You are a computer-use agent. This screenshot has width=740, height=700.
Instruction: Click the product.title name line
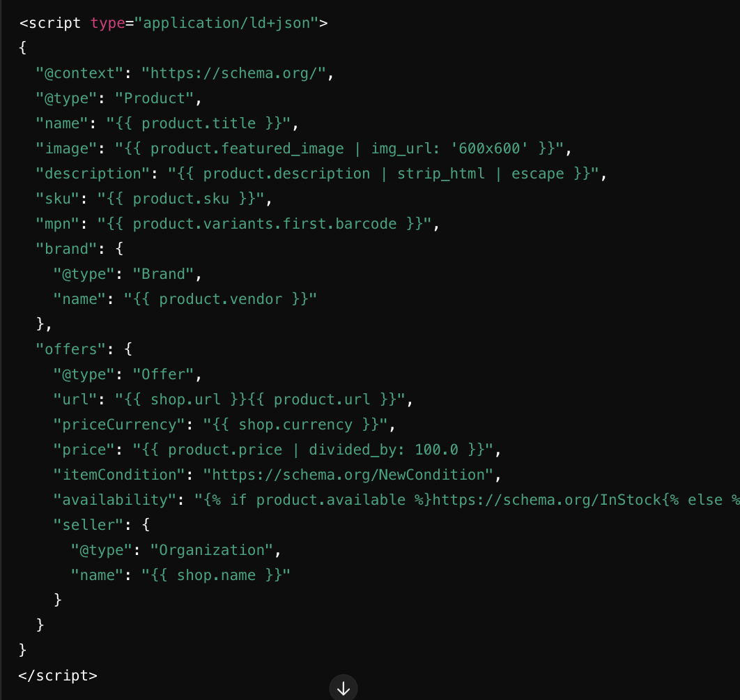tap(167, 123)
